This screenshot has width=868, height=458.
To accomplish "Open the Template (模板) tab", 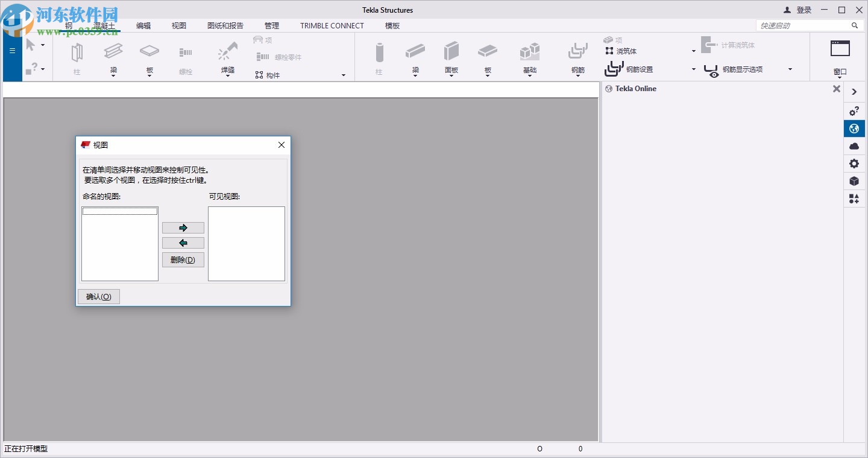I will pos(392,25).
